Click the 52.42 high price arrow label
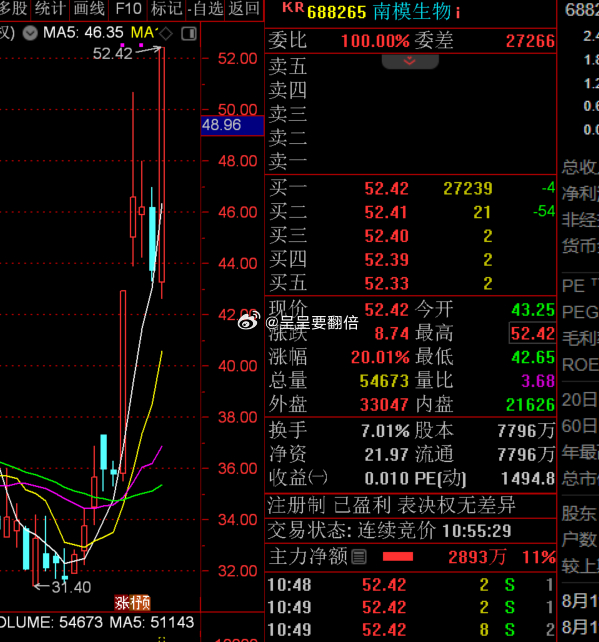Viewport: 599px width, 642px height. [x=113, y=53]
